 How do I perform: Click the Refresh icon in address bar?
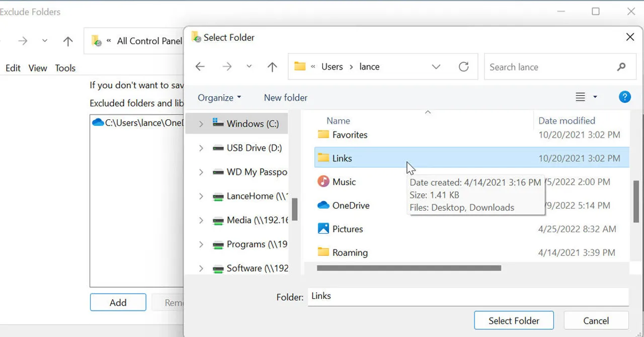click(x=463, y=67)
